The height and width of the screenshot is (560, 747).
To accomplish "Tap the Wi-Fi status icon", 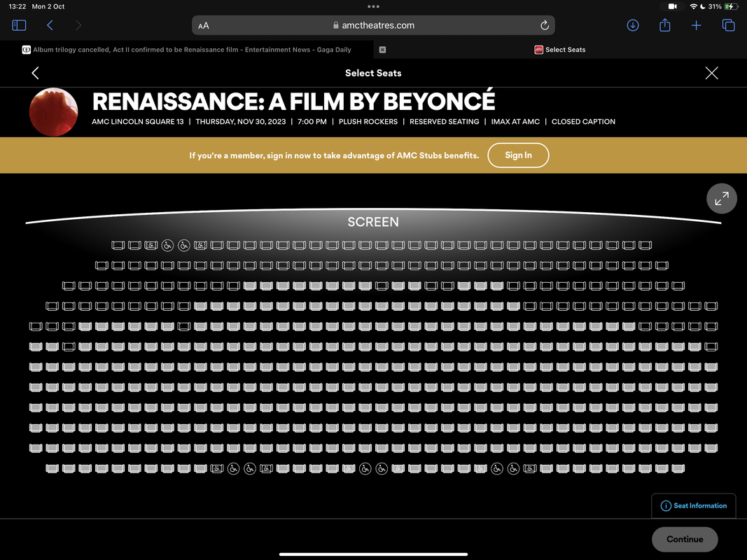I will click(x=694, y=7).
